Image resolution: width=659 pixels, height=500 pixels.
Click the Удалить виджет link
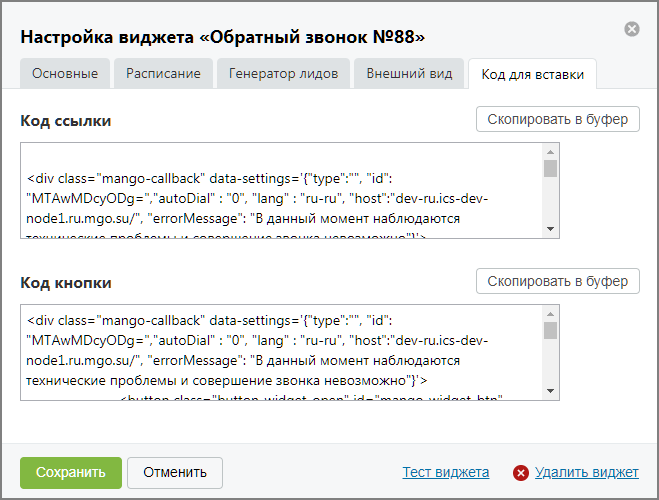pyautogui.click(x=587, y=472)
